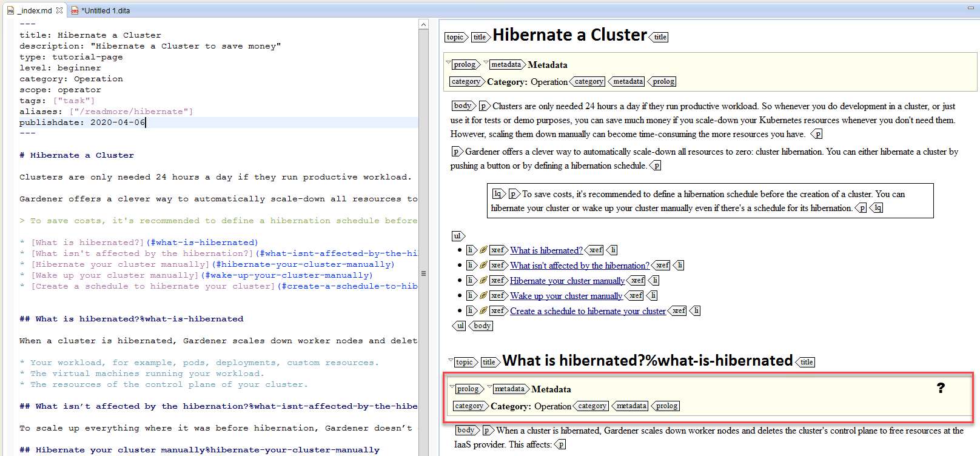Click the link icon beside 'Hibernate your cluster manually'
The width and height of the screenshot is (980, 456).
pos(483,280)
